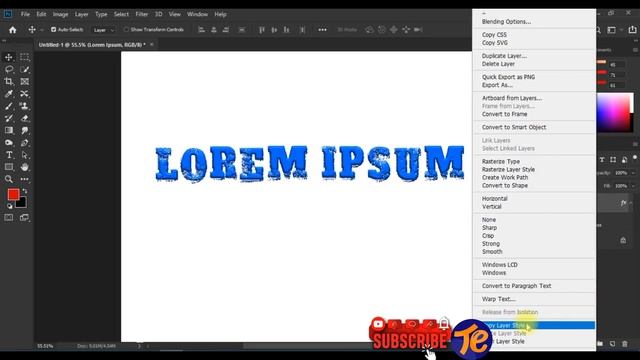The height and width of the screenshot is (360, 640).
Task: Select the Pen tool
Action: click(x=24, y=143)
